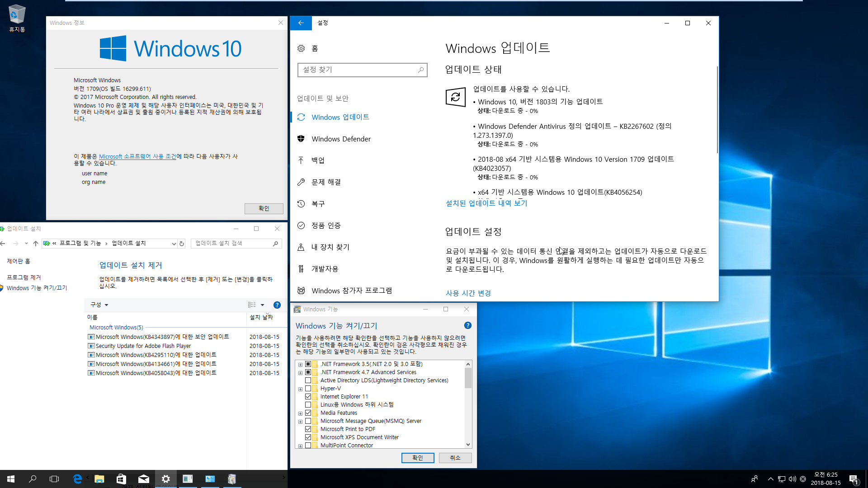The image size is (868, 488).
Task: Open Settings Home (홈) gear
Action: [x=301, y=48]
